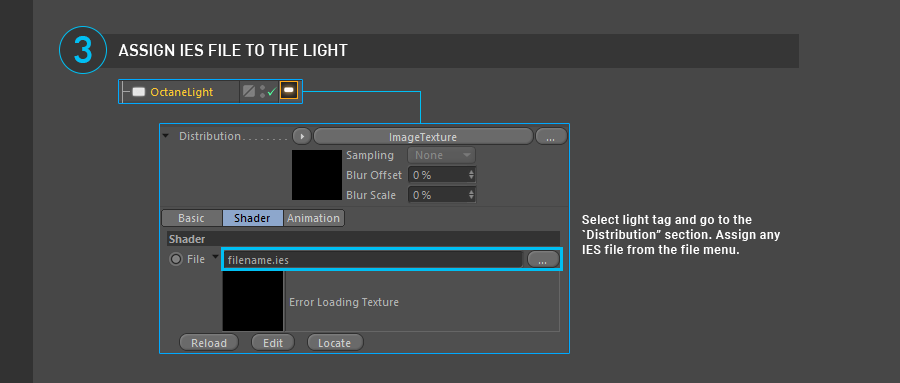
Task: Toggle the OctaneLight green enable checkmark
Action: point(272,91)
